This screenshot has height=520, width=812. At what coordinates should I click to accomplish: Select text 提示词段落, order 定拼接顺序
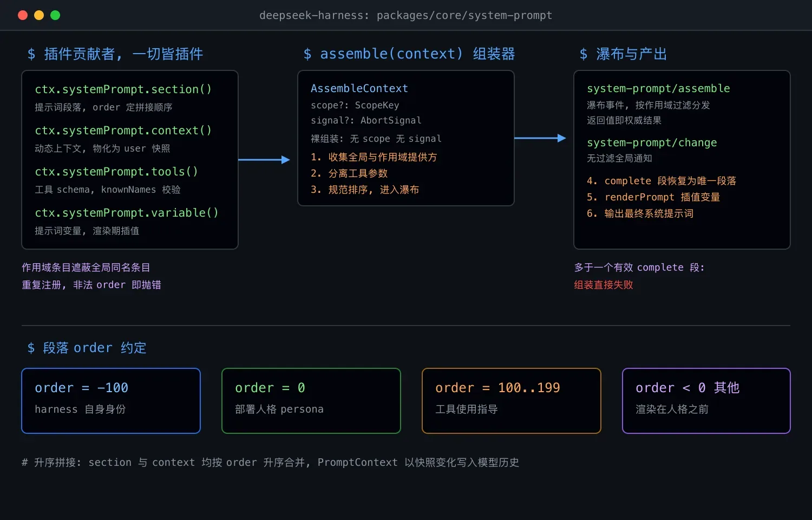[x=103, y=107]
